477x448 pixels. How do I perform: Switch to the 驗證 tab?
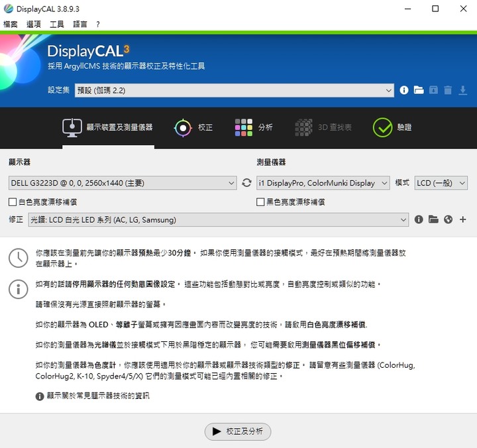pos(392,127)
